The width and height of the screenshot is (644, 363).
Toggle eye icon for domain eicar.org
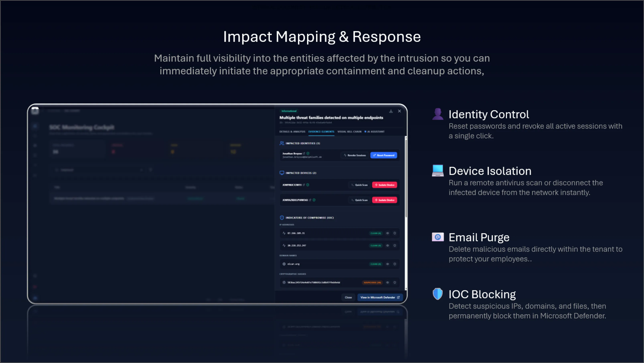[x=388, y=264]
